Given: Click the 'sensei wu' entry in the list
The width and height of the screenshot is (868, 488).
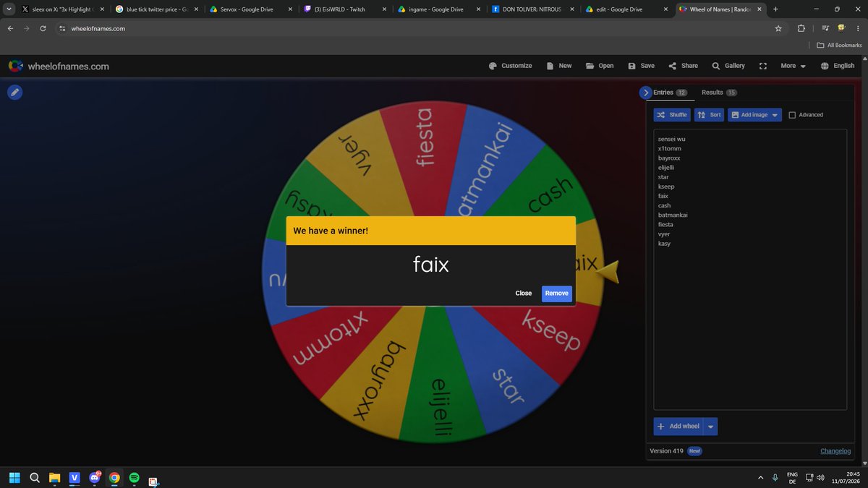Looking at the screenshot, I should (671, 139).
